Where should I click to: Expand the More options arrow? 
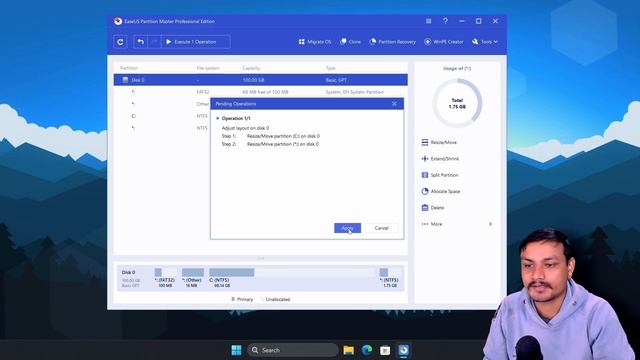pos(490,224)
